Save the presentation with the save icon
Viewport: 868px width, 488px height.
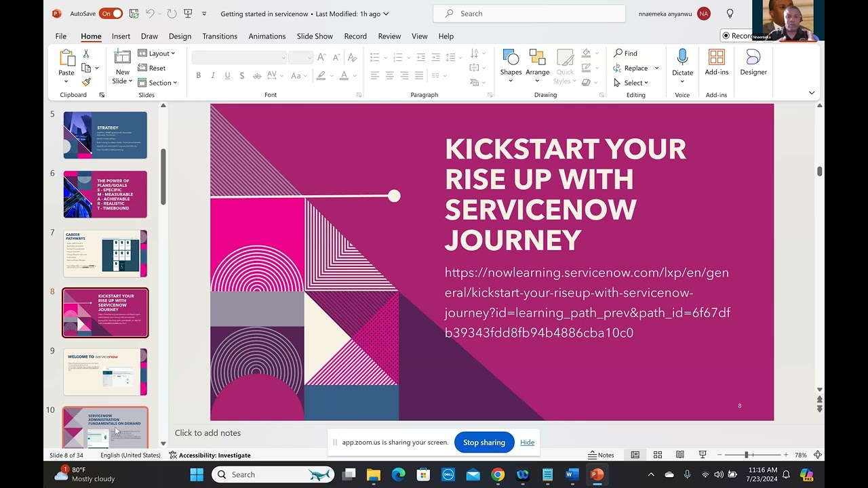(134, 14)
